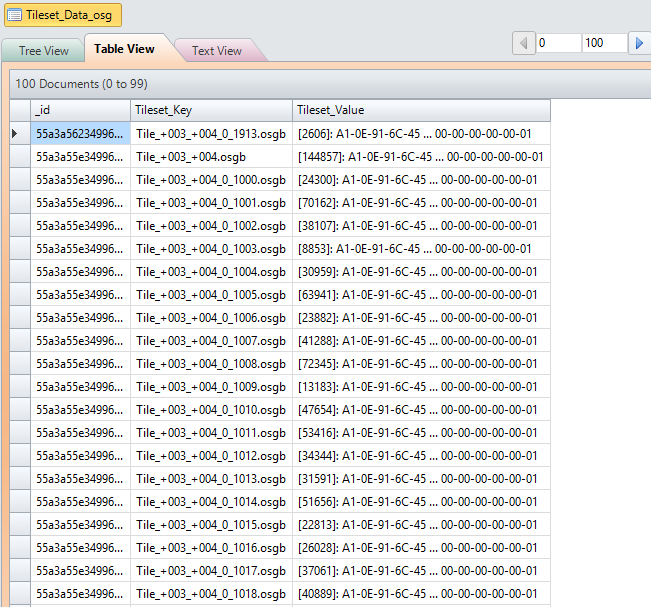Click the value cell starting with [53416]
651x607 pixels.
(422, 433)
